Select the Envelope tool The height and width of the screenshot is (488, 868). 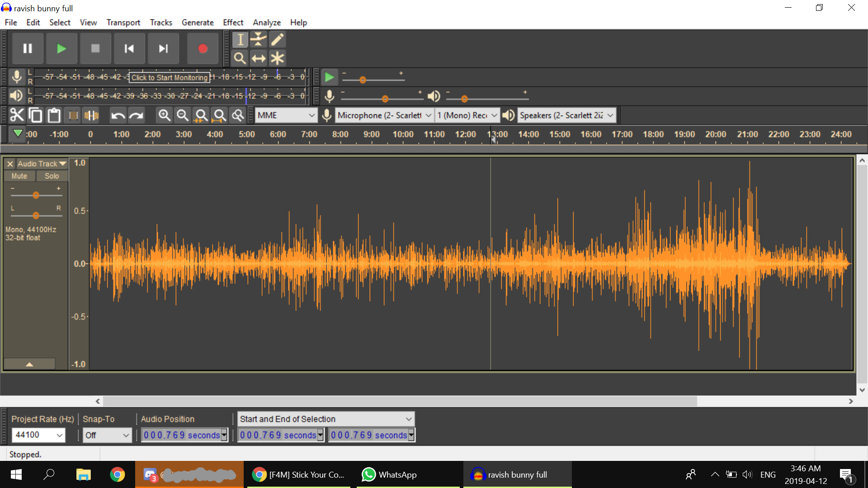259,40
